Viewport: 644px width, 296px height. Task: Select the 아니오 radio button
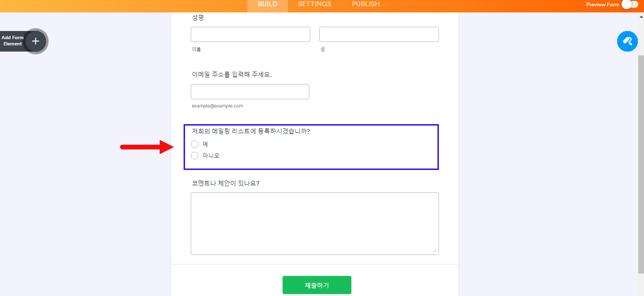coord(195,156)
